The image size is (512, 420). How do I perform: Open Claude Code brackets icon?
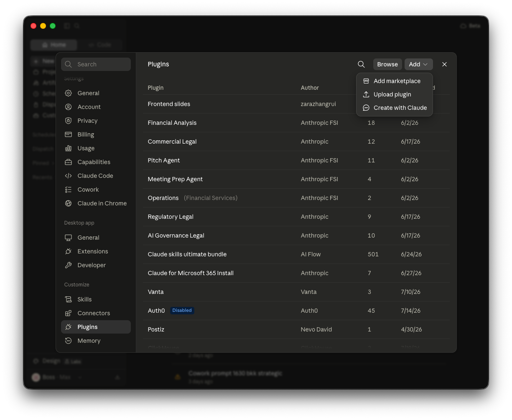(68, 176)
